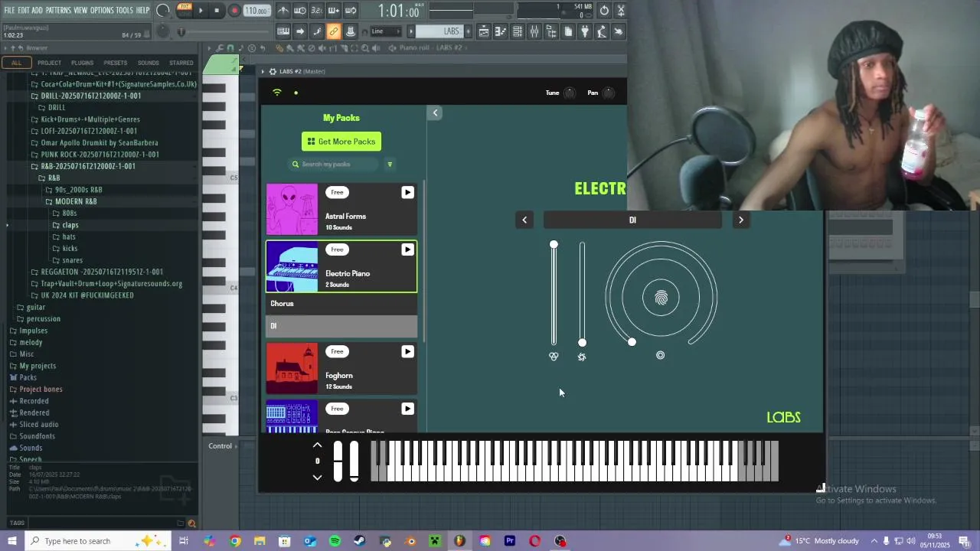This screenshot has height=551, width=980.
Task: Open the claps folder
Action: click(70, 225)
